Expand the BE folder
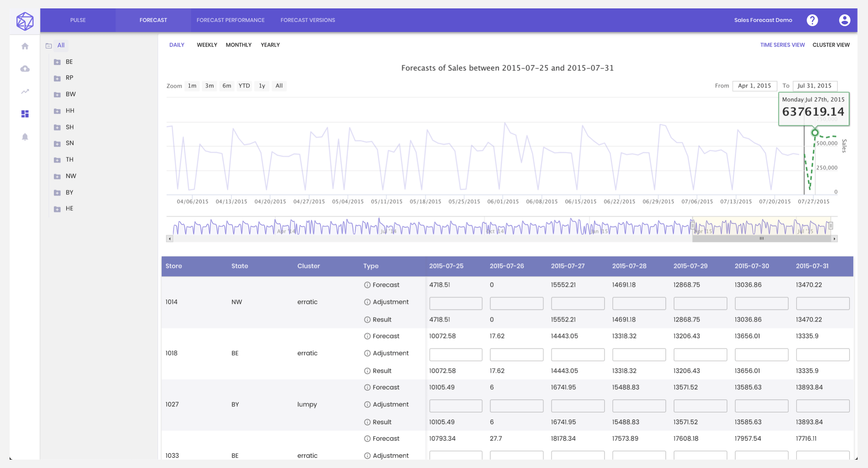Image resolution: width=868 pixels, height=468 pixels. click(57, 62)
